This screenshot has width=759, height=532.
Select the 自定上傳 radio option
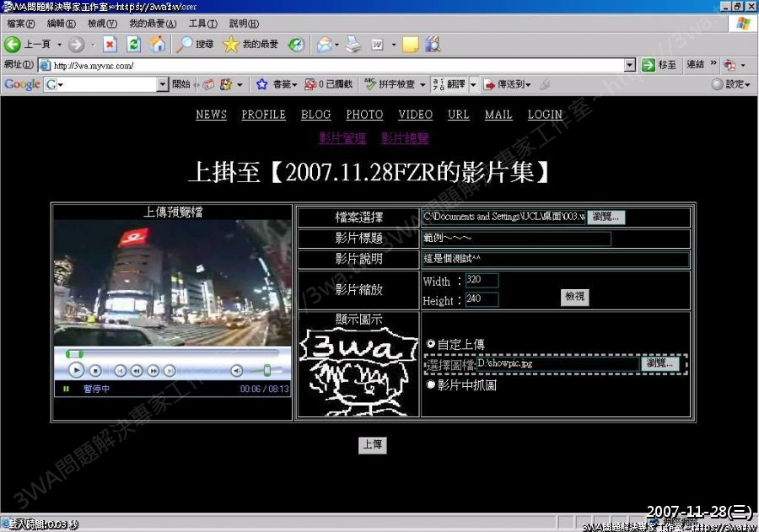432,344
